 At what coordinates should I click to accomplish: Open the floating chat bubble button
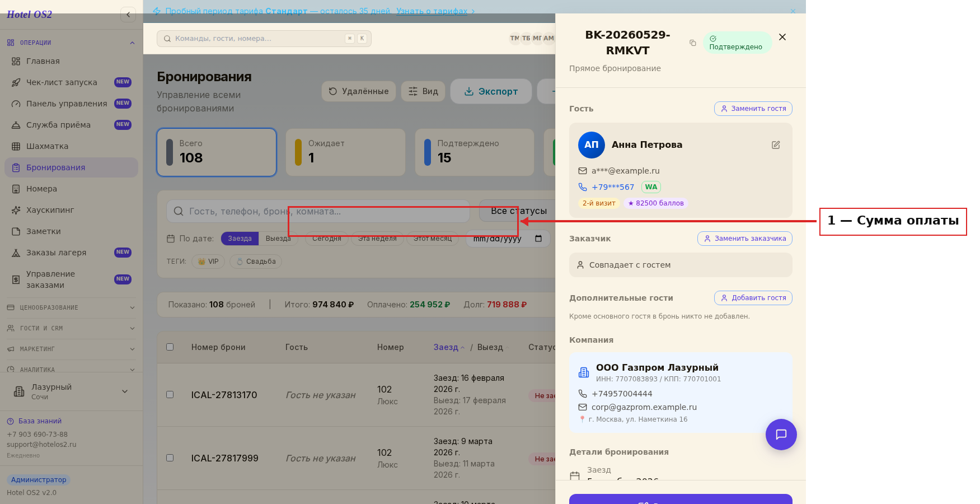tap(781, 435)
